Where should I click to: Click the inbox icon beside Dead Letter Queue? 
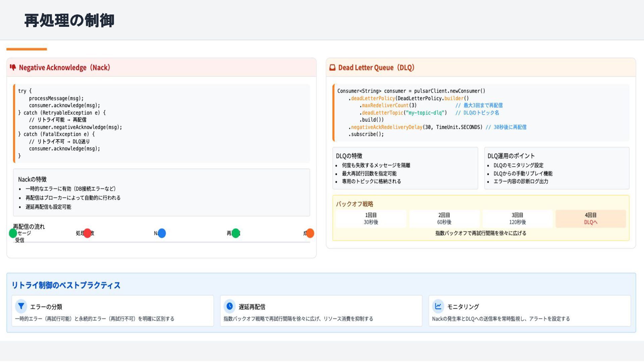pyautogui.click(x=332, y=67)
